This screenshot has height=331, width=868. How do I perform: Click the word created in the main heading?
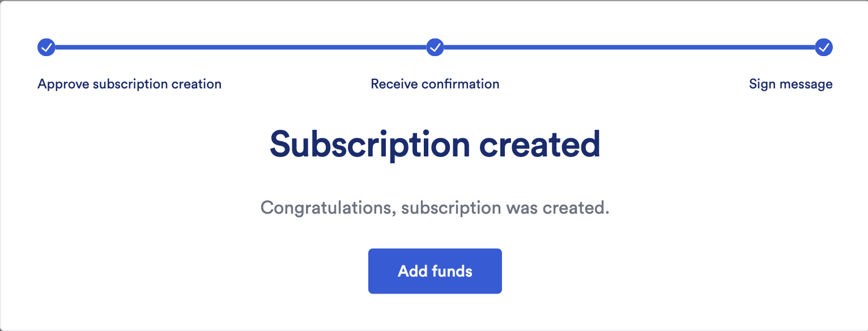541,145
